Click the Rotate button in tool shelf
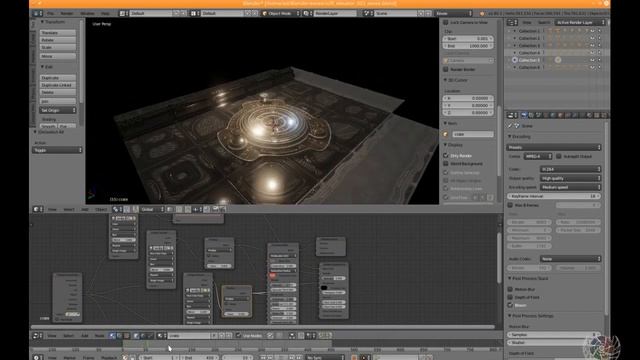Viewport: 640px width, 360px height. click(x=58, y=40)
